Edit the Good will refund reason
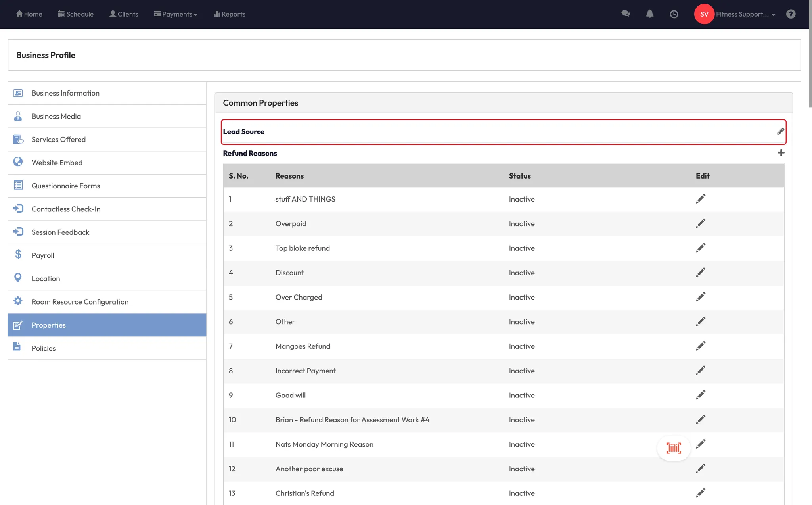The image size is (812, 505). tap(700, 395)
